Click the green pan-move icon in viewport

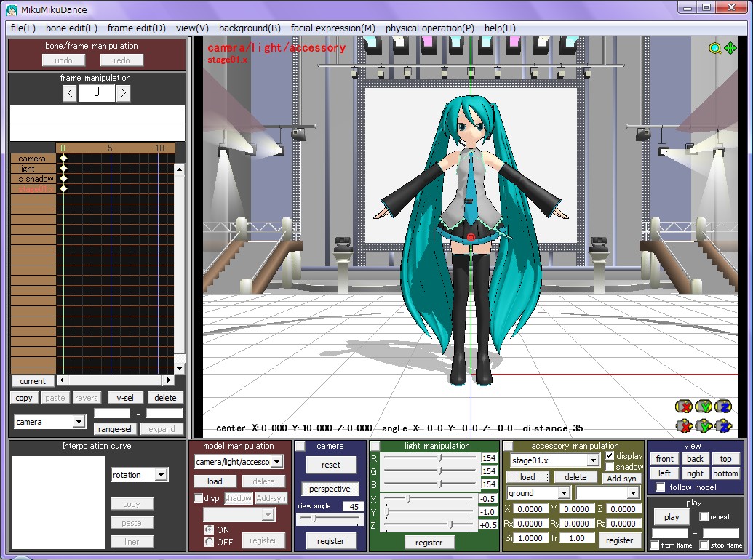(730, 48)
